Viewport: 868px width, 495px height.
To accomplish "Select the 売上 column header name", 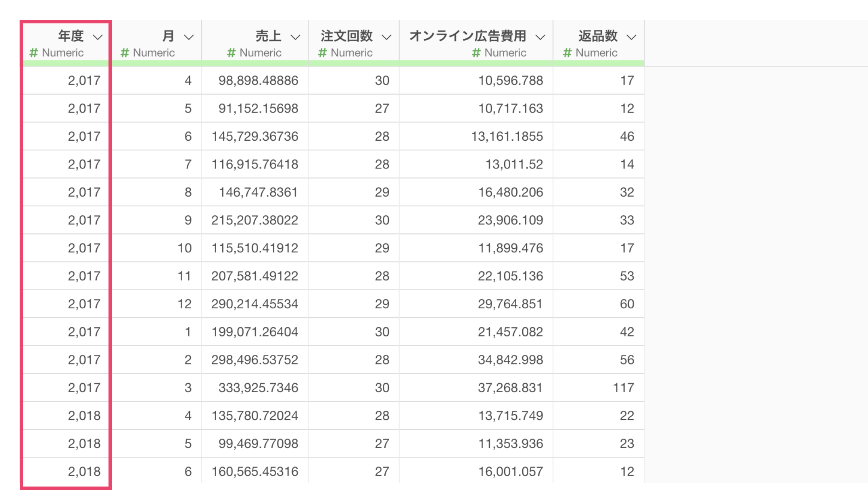I will click(268, 36).
